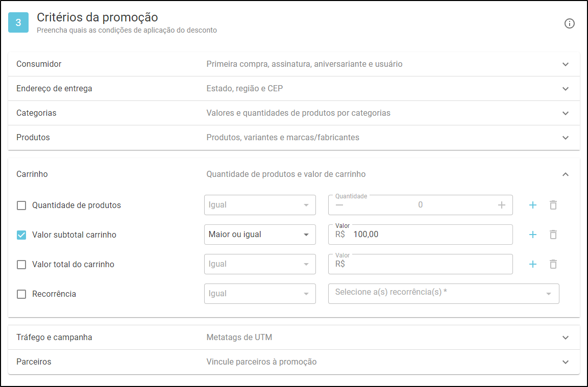This screenshot has width=588, height=387.
Task: Delete the Quantidade de produtos rule
Action: (553, 205)
